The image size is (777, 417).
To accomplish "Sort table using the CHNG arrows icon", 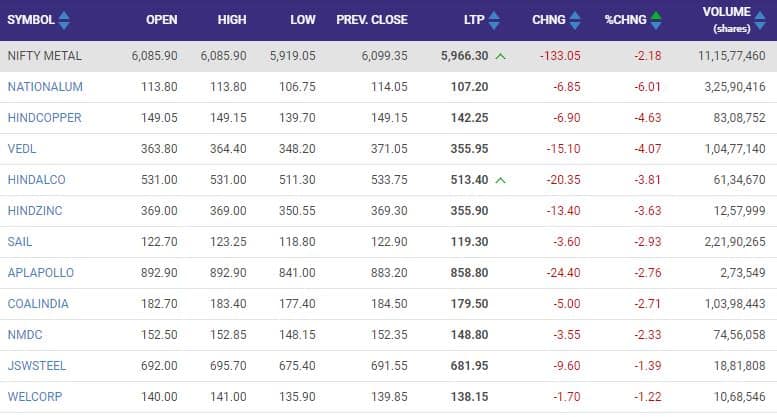I will coord(574,19).
